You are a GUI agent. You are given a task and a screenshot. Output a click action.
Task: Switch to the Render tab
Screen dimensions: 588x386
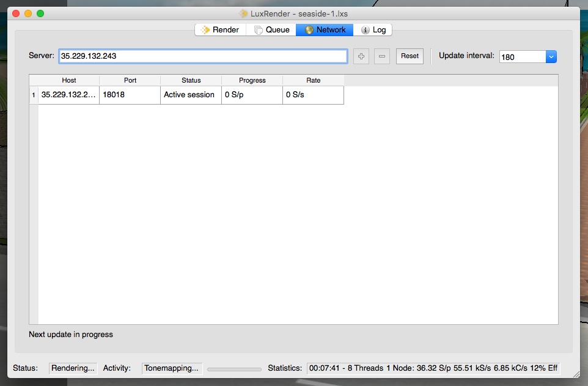[x=221, y=29]
